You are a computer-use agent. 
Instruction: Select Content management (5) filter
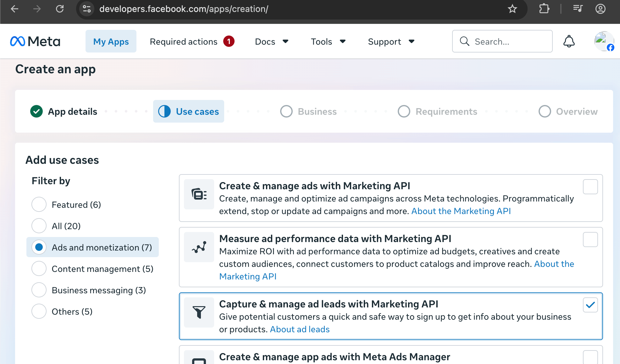pyautogui.click(x=39, y=269)
